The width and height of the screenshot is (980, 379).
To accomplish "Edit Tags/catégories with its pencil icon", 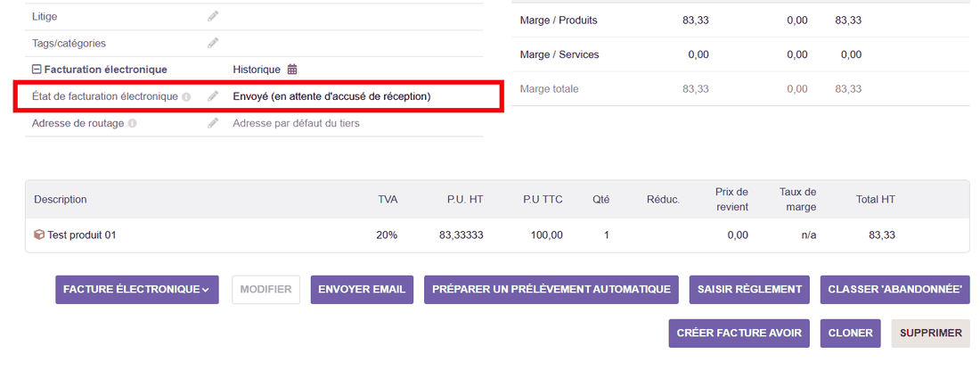I will (x=213, y=43).
